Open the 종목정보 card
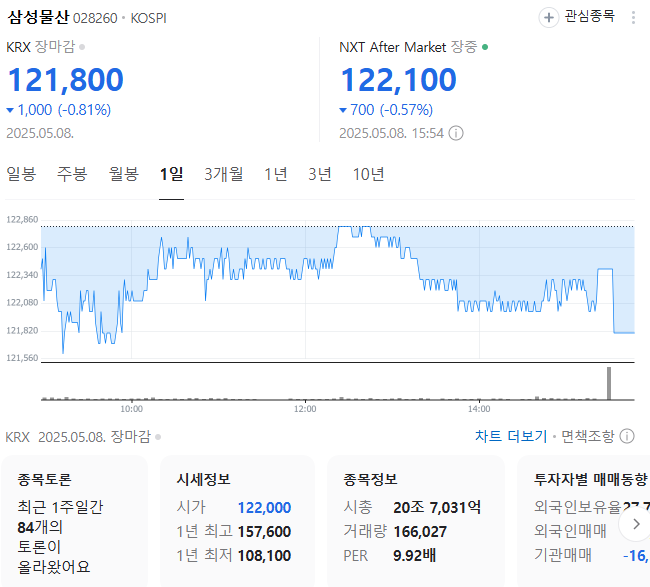The image size is (650, 587). coord(416,521)
